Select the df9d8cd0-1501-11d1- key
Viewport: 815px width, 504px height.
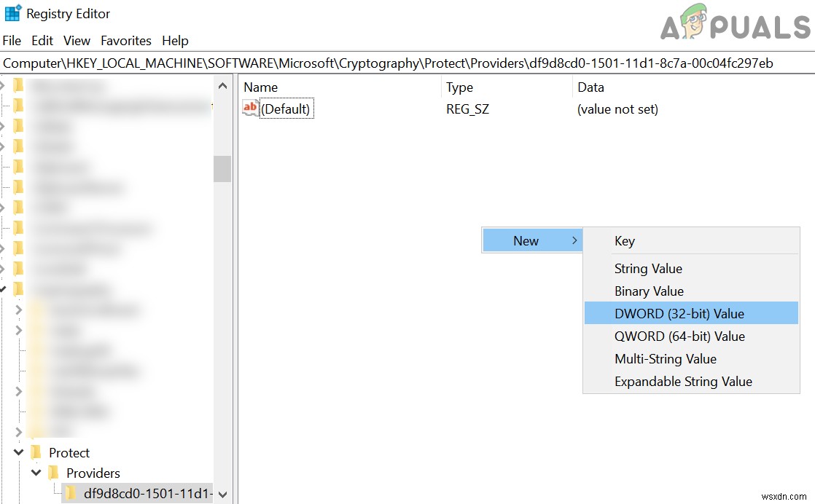coord(148,493)
